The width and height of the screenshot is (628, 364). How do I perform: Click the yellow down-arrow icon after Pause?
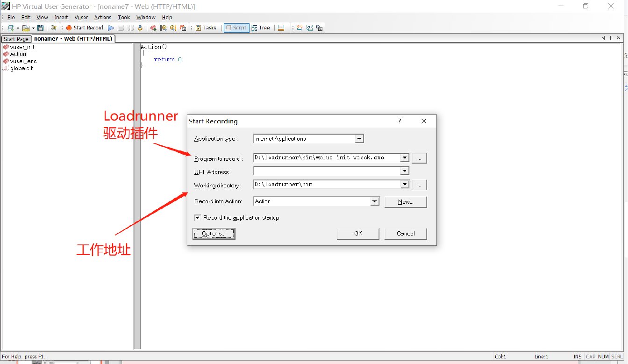click(140, 28)
